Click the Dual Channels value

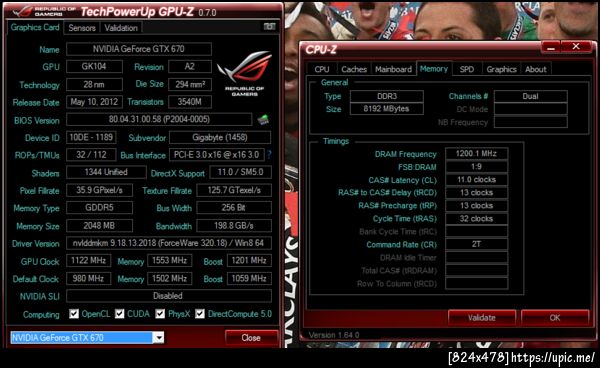[x=531, y=96]
